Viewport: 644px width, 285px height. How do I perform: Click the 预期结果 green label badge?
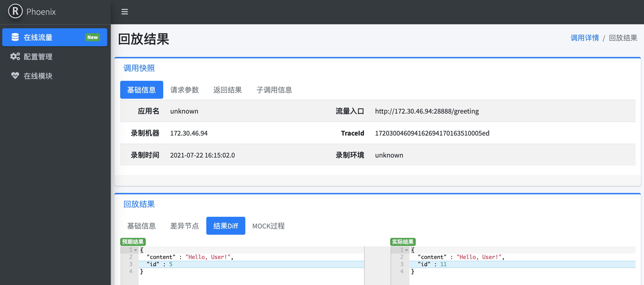[133, 242]
